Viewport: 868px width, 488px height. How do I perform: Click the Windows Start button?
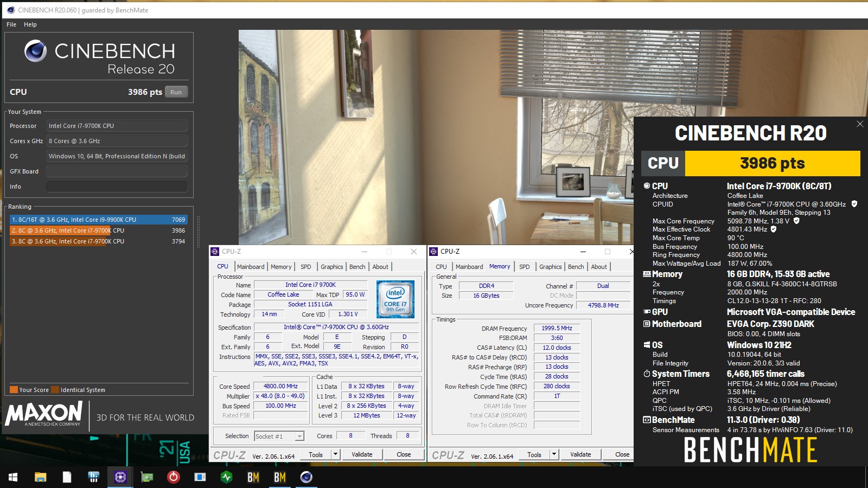pyautogui.click(x=13, y=477)
